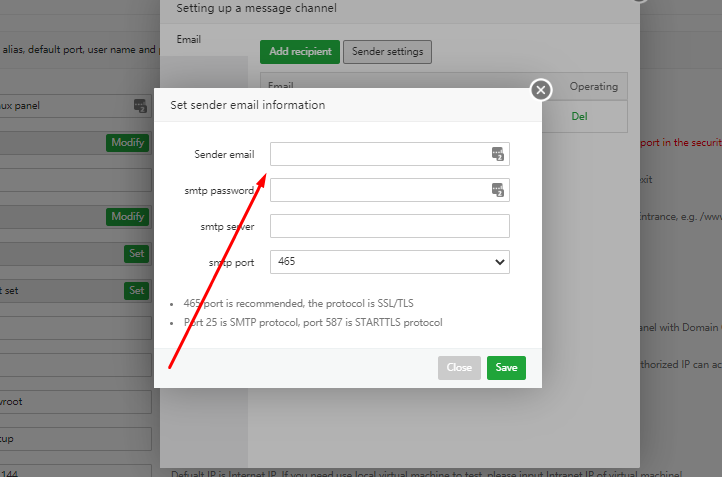The height and width of the screenshot is (477, 722).
Task: Click the password manager icon in smtp password field
Action: 497,190
